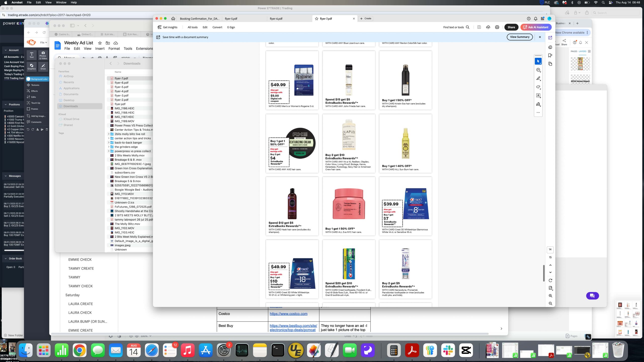Screen dimensions: 644x362
Task: Open the Comments panel icon
Action: [550, 47]
